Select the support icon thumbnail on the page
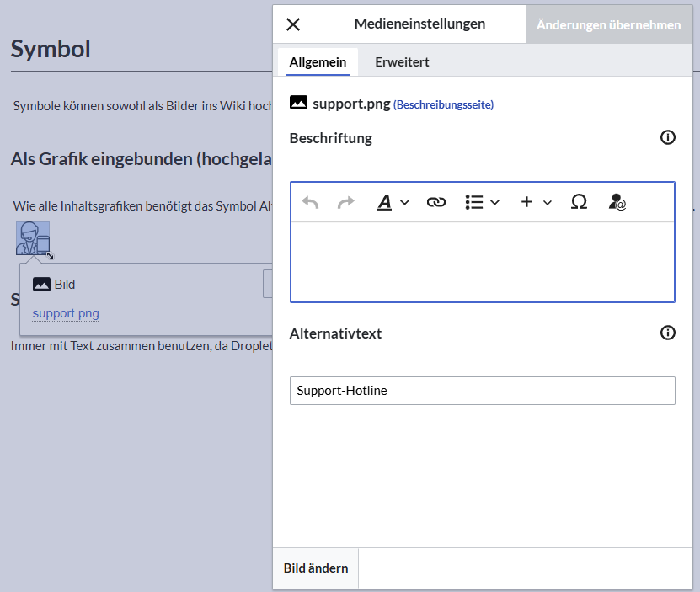This screenshot has height=592, width=700. click(33, 238)
